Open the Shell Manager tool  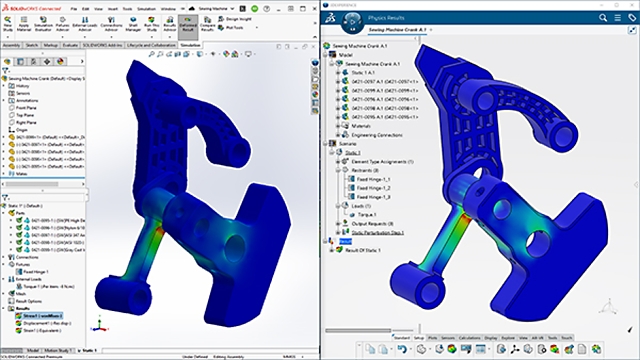[133, 24]
